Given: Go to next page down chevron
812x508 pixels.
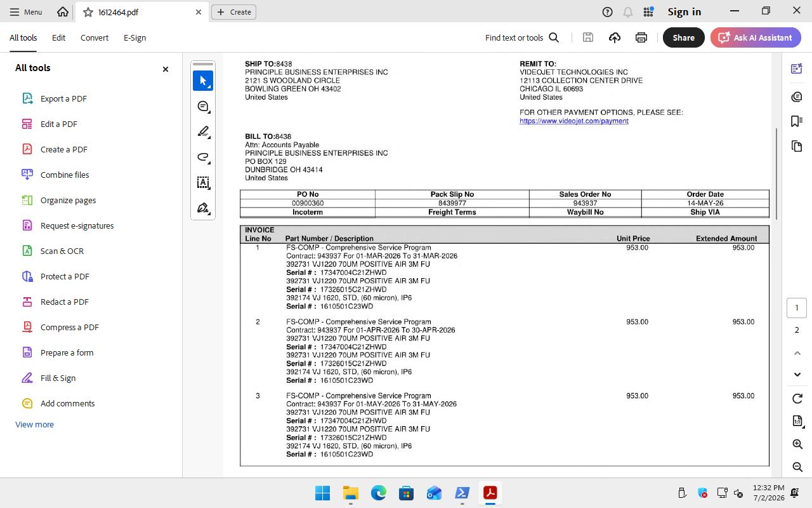Looking at the screenshot, I should pyautogui.click(x=797, y=374).
